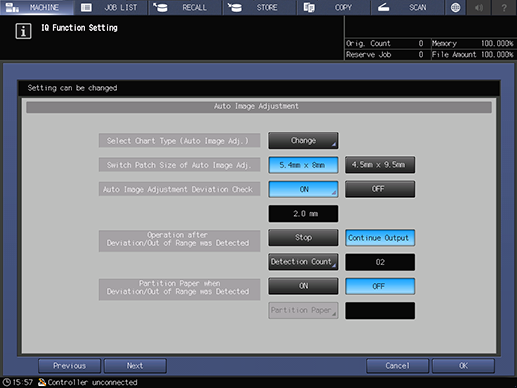Choose Stop after deviation detected
The image size is (517, 388).
(303, 238)
